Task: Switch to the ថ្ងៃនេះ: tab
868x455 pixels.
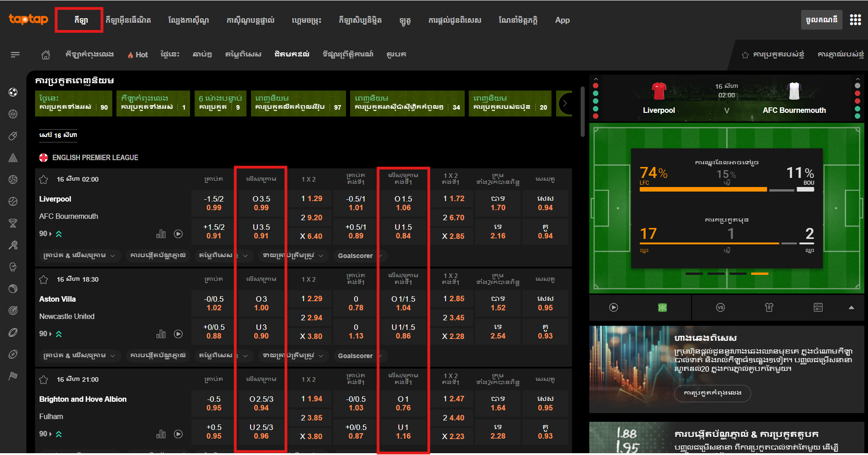Action: [x=170, y=55]
